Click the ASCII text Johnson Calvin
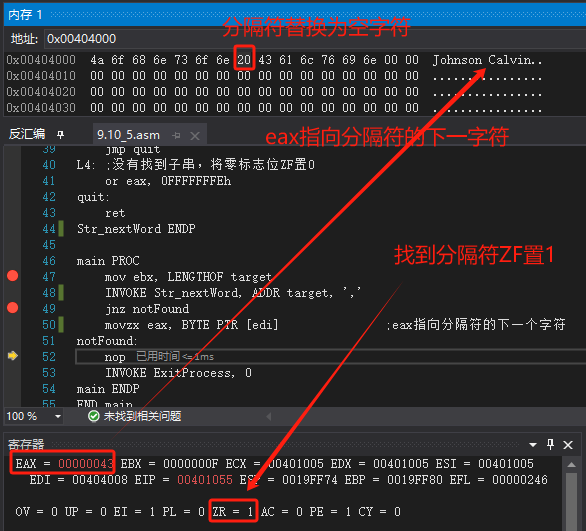 click(483, 60)
